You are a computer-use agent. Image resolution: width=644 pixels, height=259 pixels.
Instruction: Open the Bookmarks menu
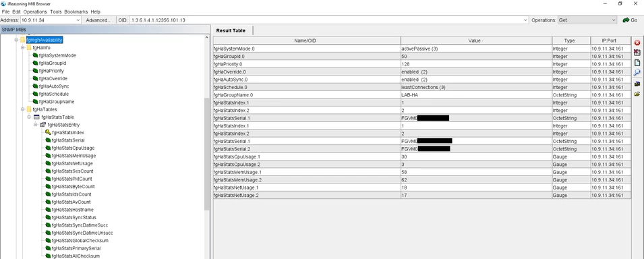click(76, 12)
